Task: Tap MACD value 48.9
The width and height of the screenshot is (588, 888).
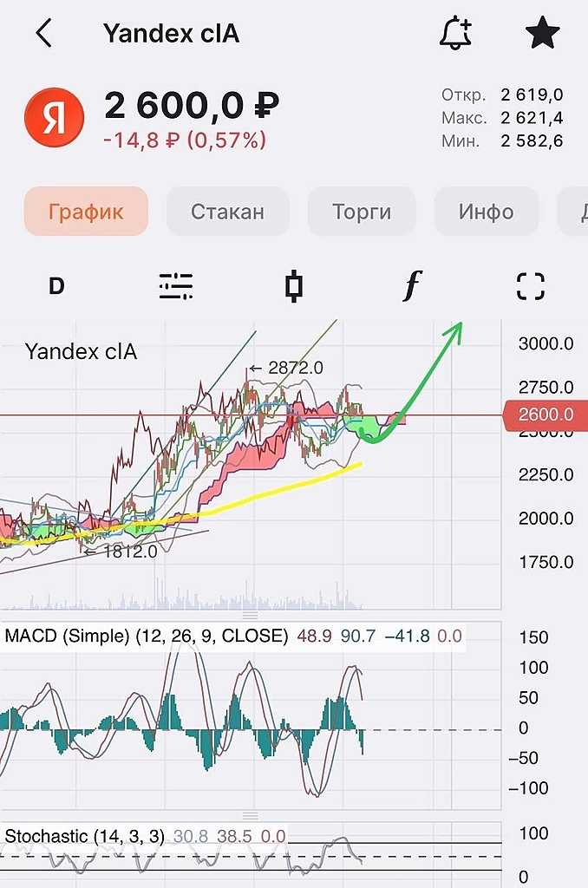Action: point(315,636)
